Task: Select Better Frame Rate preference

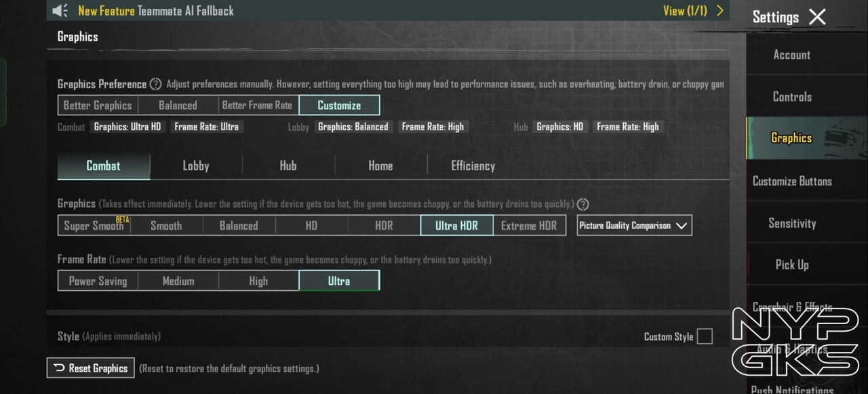Action: [x=257, y=105]
